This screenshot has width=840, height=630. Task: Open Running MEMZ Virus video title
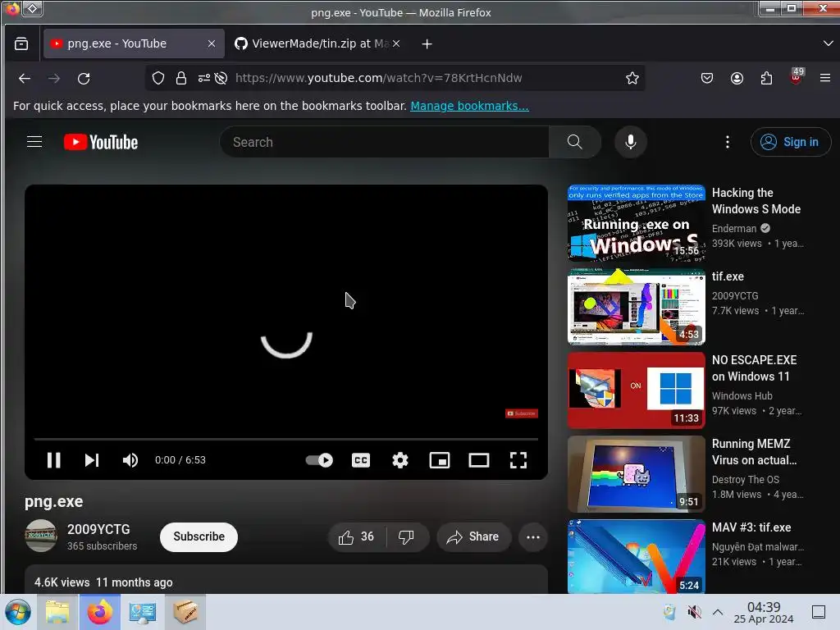coord(754,452)
